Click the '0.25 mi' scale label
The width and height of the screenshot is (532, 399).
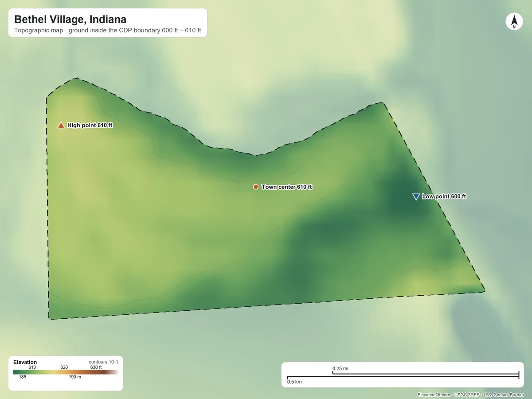tap(340, 368)
